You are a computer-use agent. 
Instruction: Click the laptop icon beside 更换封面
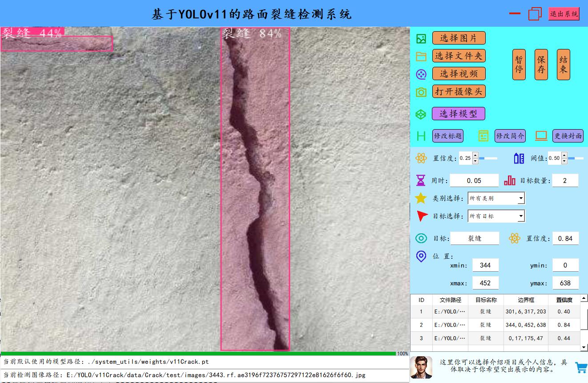click(x=541, y=136)
